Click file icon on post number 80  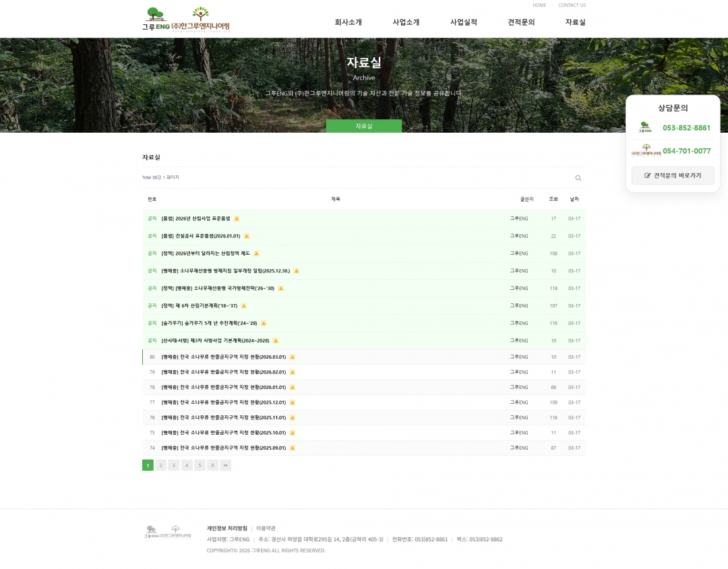click(293, 357)
